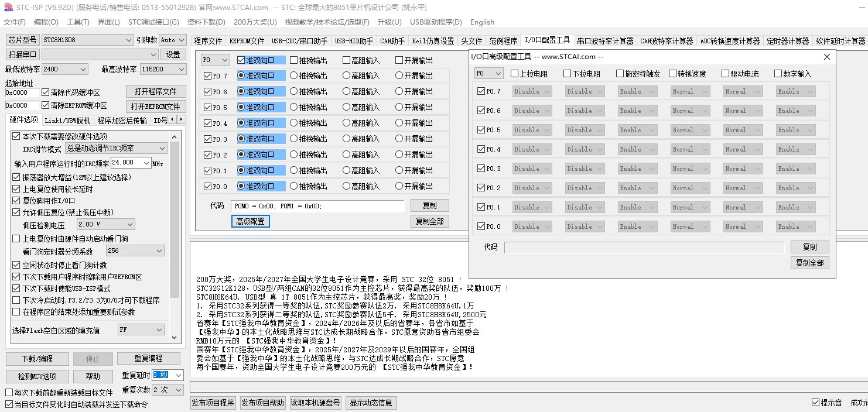Click the 设置 button next to serial port
The image size is (868, 412).
tap(173, 54)
